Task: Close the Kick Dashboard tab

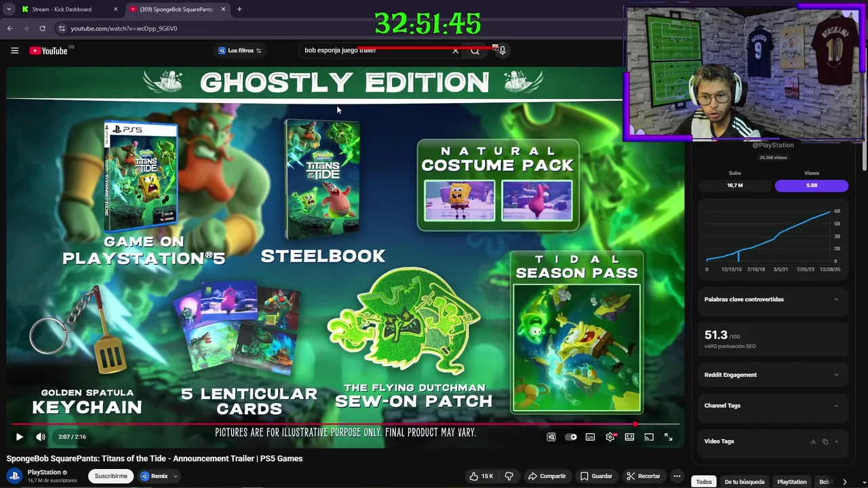Action: coord(115,9)
